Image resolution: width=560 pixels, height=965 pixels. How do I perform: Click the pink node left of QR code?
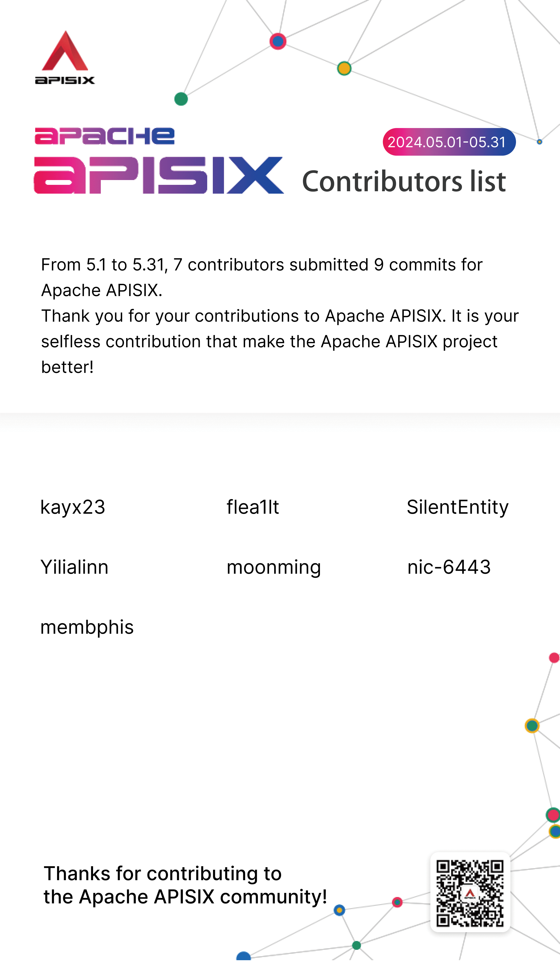click(397, 903)
